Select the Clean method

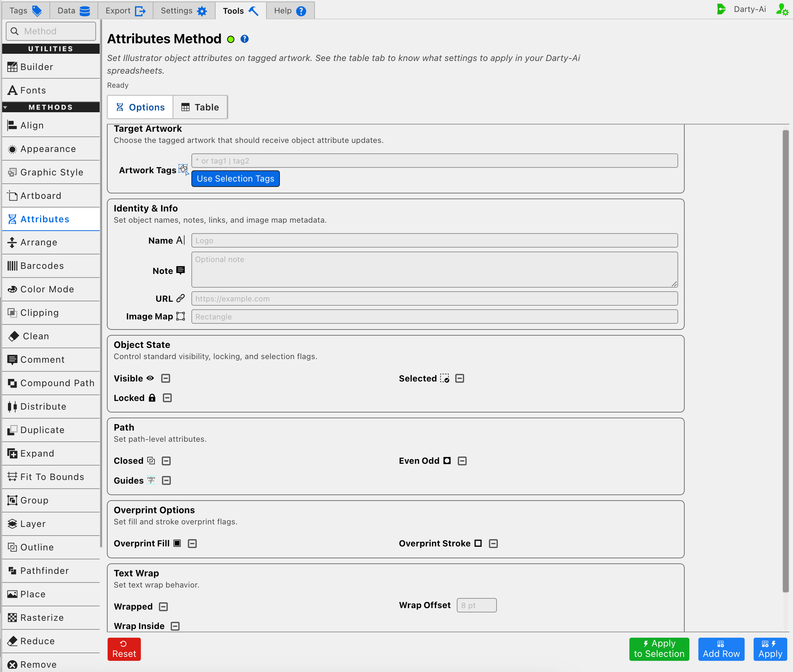coord(51,336)
